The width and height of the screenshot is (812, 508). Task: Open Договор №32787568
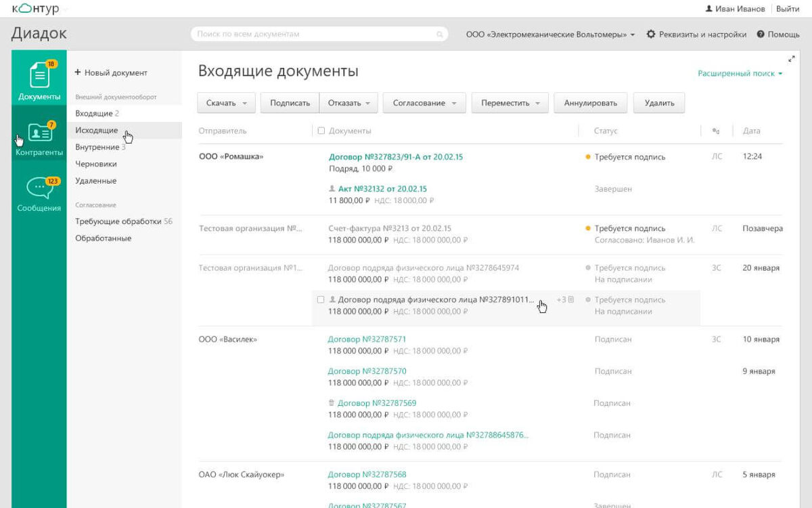pos(367,475)
